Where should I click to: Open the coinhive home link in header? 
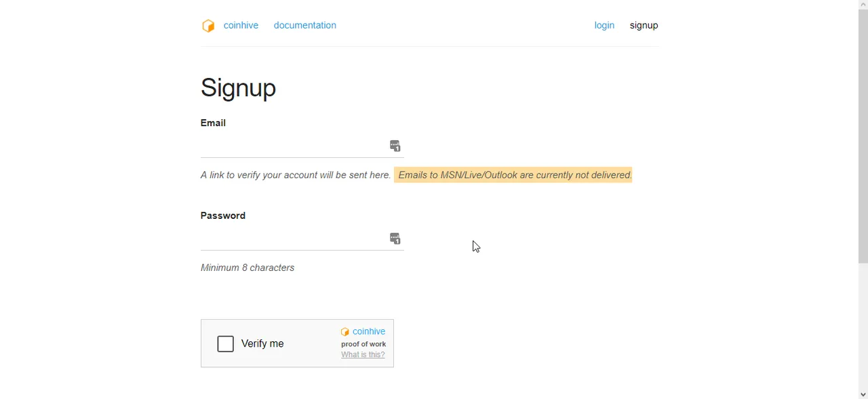[x=241, y=26]
